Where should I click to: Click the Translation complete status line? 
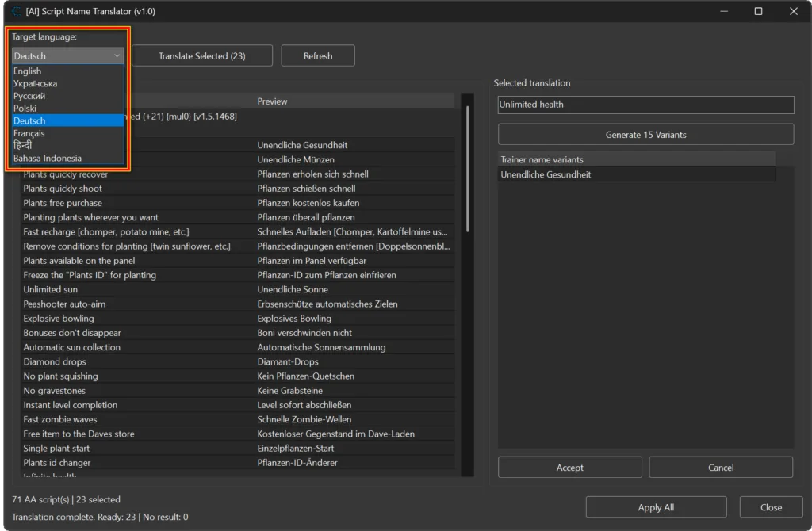point(100,517)
